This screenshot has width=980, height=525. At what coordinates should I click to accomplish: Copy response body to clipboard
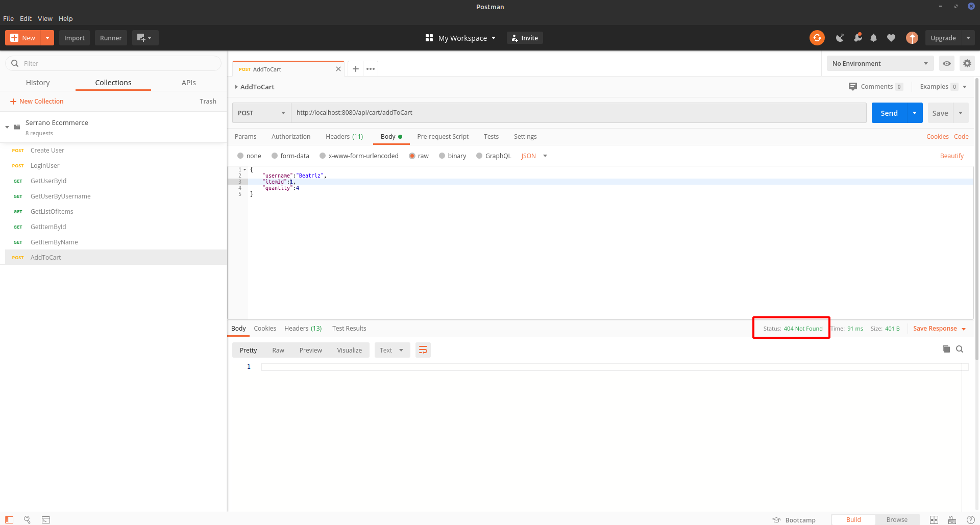tap(946, 349)
